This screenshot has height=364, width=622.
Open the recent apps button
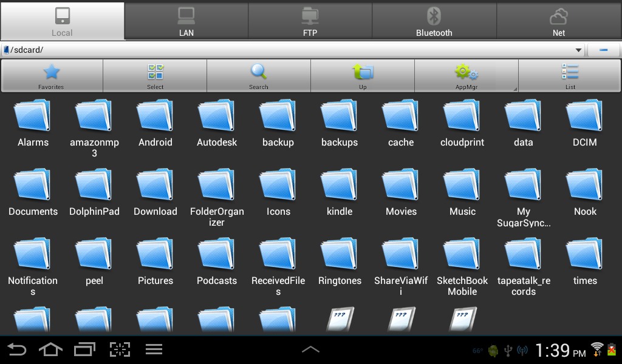84,349
